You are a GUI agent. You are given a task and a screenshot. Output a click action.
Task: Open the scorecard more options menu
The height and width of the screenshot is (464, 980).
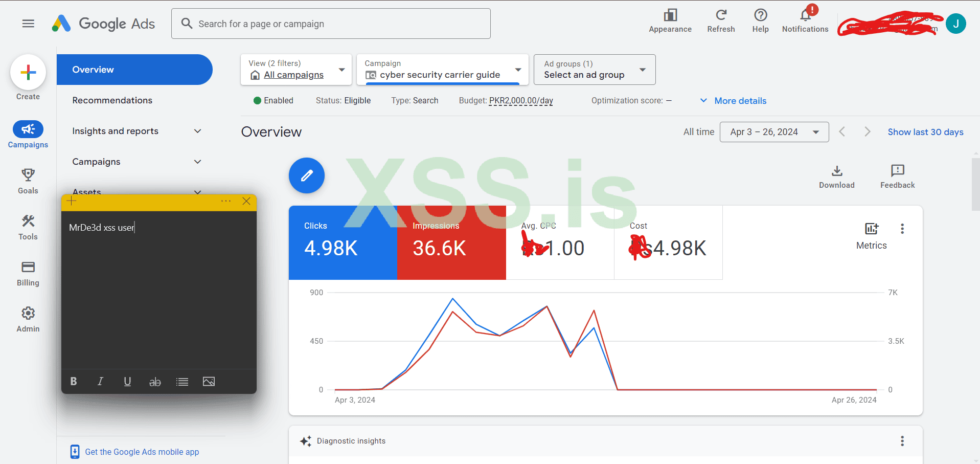pyautogui.click(x=902, y=229)
